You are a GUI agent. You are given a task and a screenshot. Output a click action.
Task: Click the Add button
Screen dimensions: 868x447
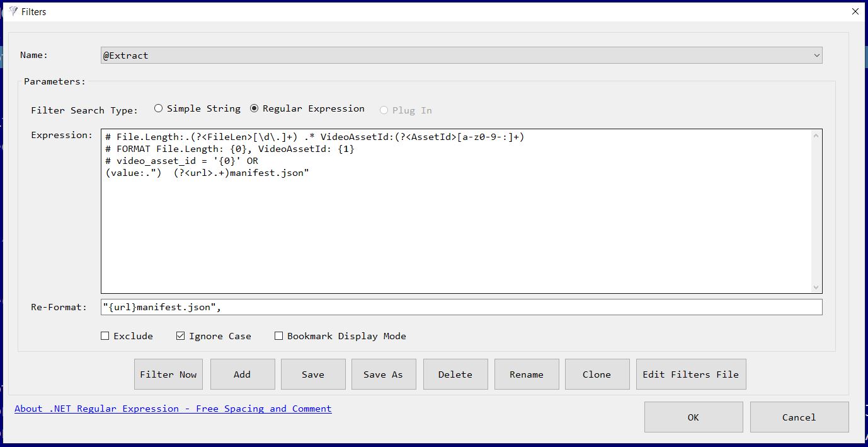click(x=243, y=374)
